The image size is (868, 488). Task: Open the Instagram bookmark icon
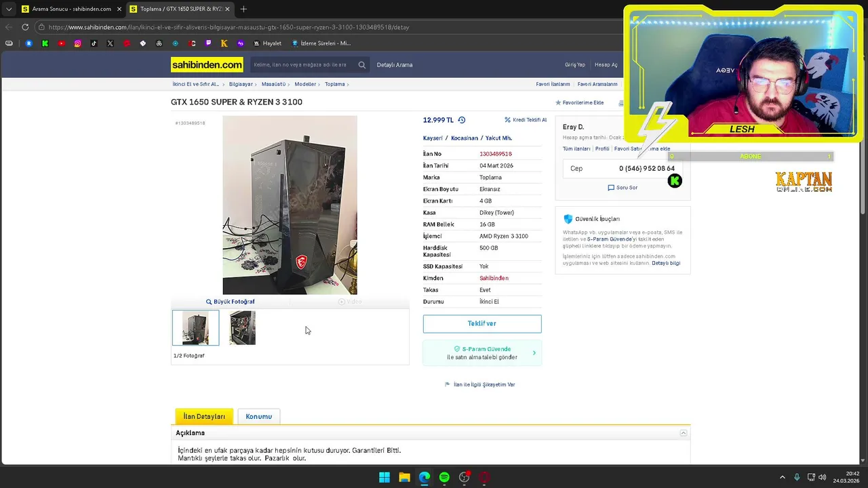point(77,43)
